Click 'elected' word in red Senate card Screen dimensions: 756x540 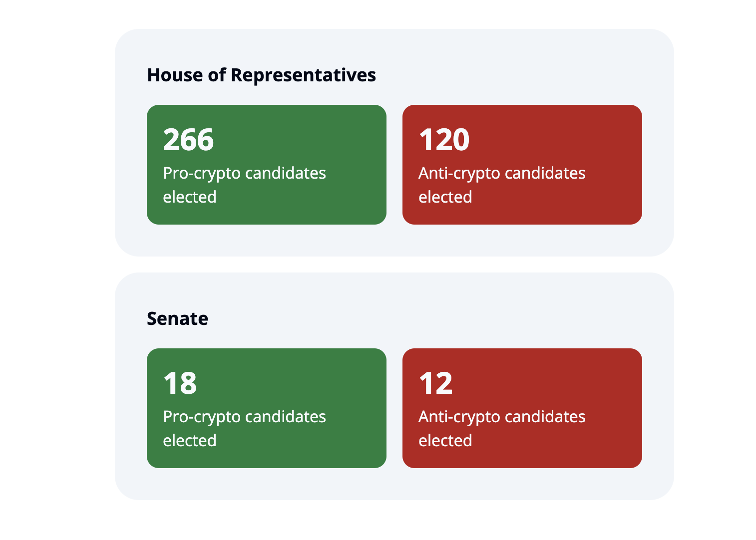click(x=445, y=440)
